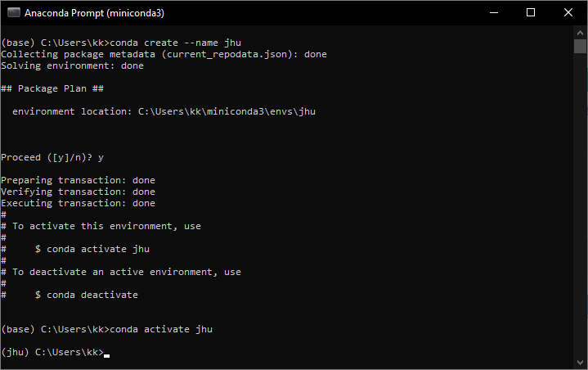Click the "Proceed ([y]/n)? y" line
The image size is (588, 370).
52,157
